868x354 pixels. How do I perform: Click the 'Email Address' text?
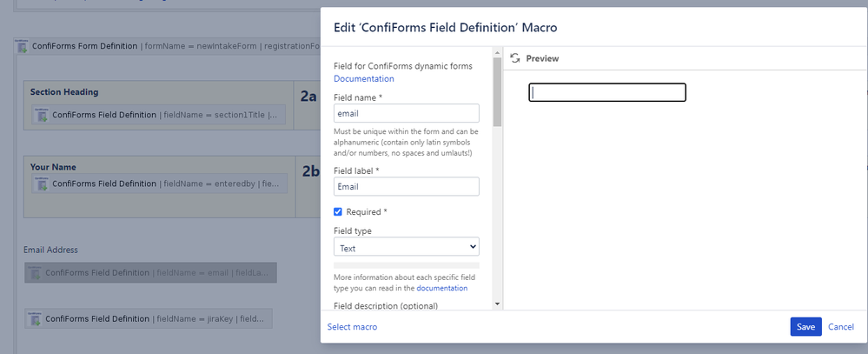coord(51,250)
